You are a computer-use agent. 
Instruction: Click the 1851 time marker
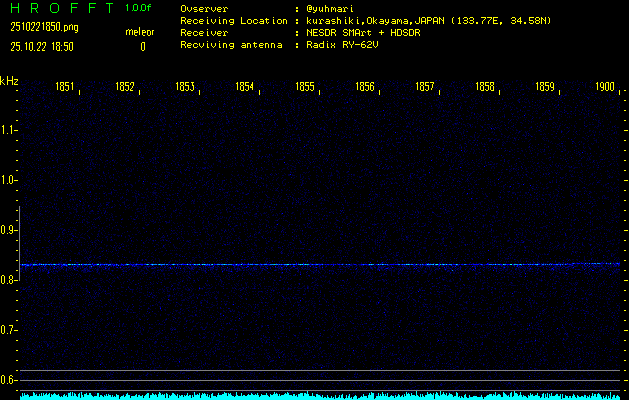65,87
